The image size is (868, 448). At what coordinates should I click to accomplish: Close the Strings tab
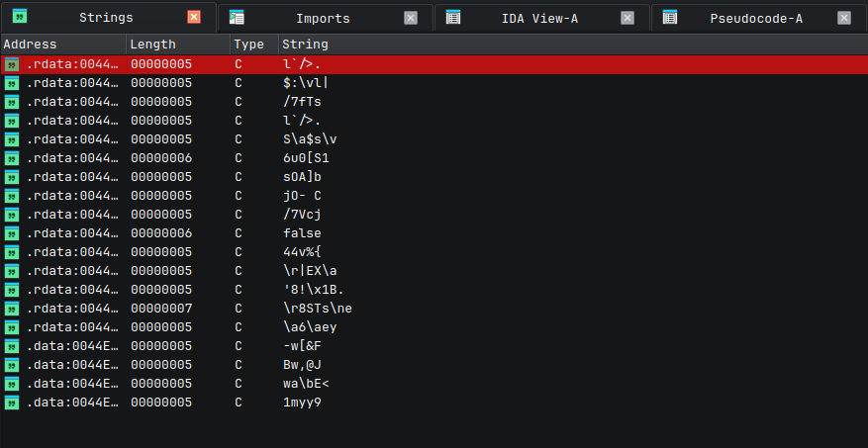[194, 18]
